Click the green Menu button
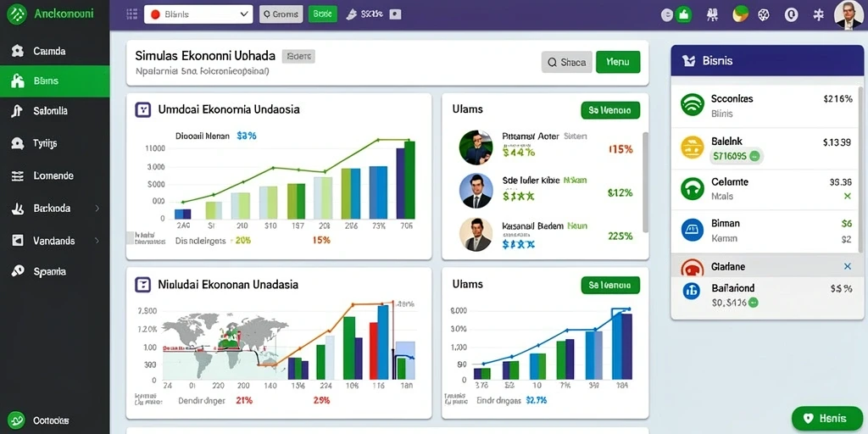This screenshot has height=434, width=868. coord(618,63)
